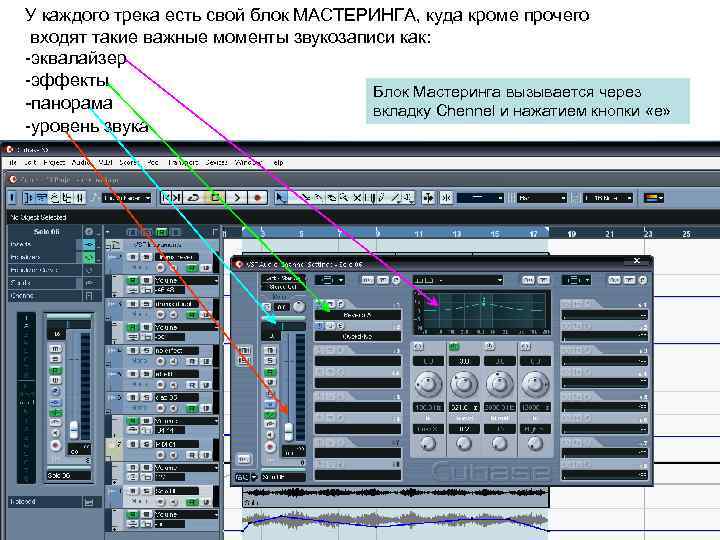
Task: Click ruler at bar 19
Action: click(x=571, y=234)
